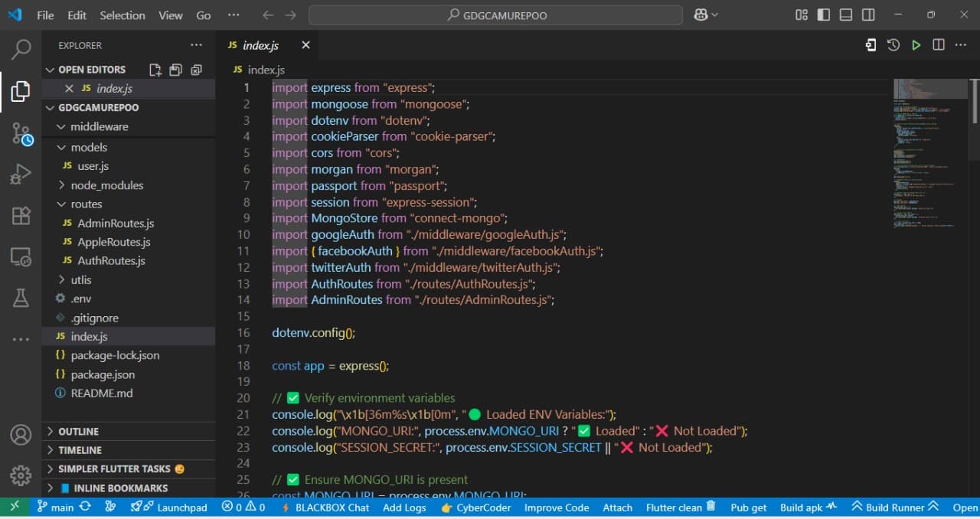Open BLACKBOX Chat from the status bar
Viewport: 980px width, 519px height.
point(332,508)
